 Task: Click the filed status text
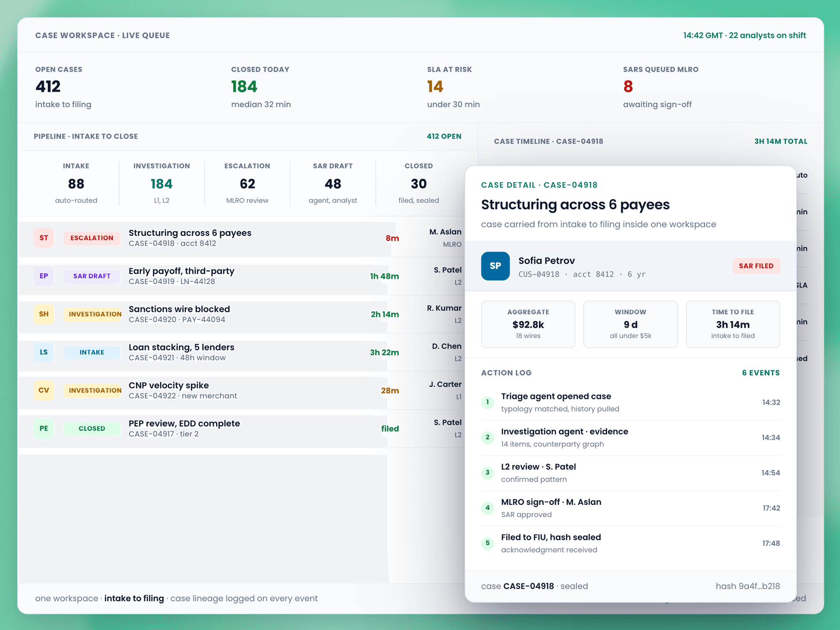390,428
